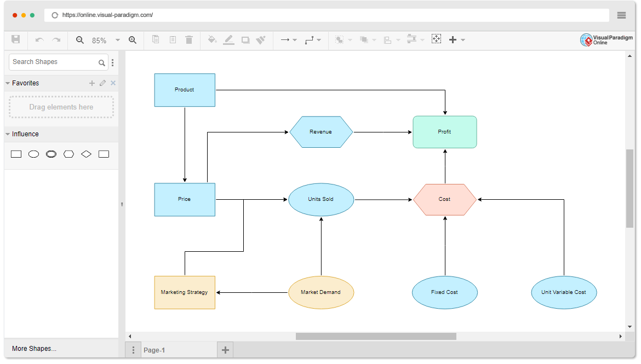Zoom out of the diagram
Image resolution: width=641 pixels, height=364 pixels.
80,39
